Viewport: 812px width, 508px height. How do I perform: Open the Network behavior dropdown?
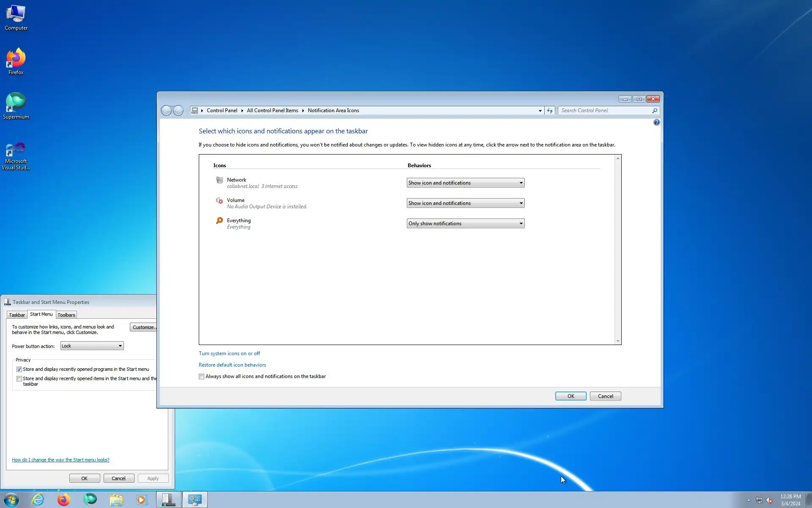pyautogui.click(x=465, y=183)
